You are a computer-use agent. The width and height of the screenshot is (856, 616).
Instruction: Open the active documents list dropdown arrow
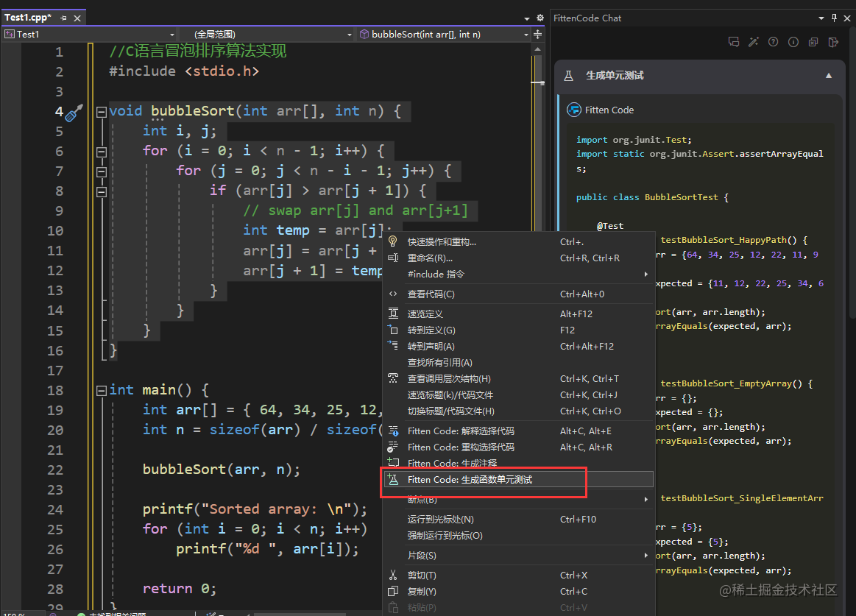(527, 18)
